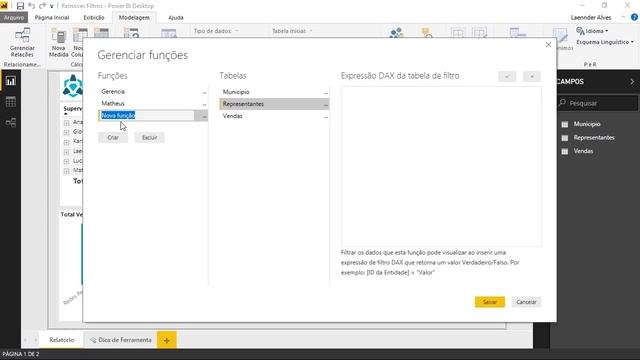
Task: Click the Criar button
Action: pos(113,138)
